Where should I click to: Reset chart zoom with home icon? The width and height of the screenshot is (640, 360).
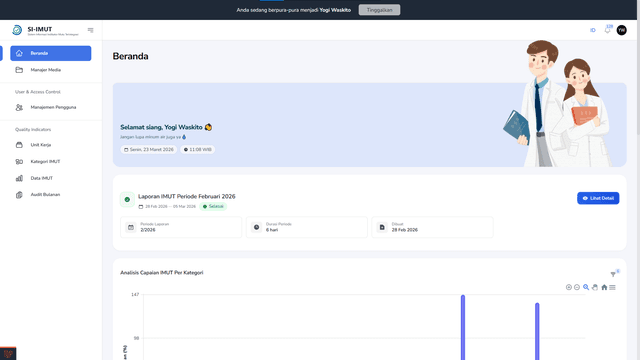(604, 287)
